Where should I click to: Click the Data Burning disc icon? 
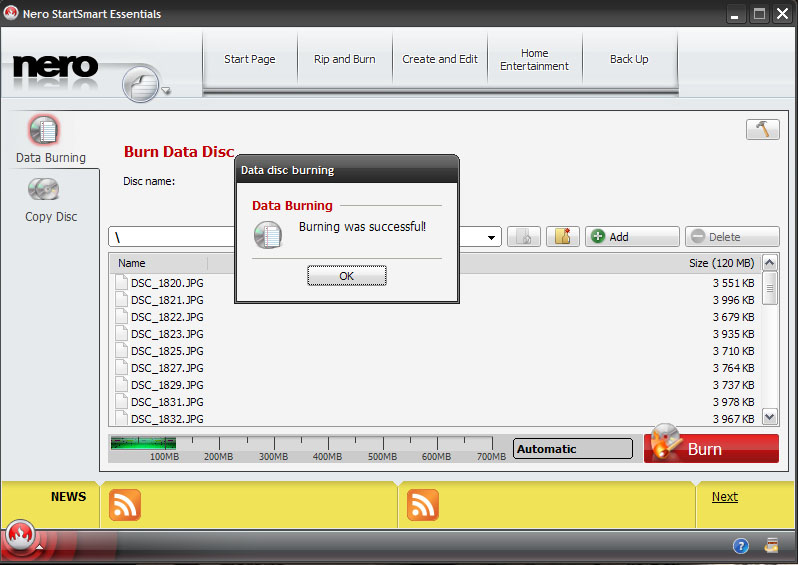click(x=44, y=130)
